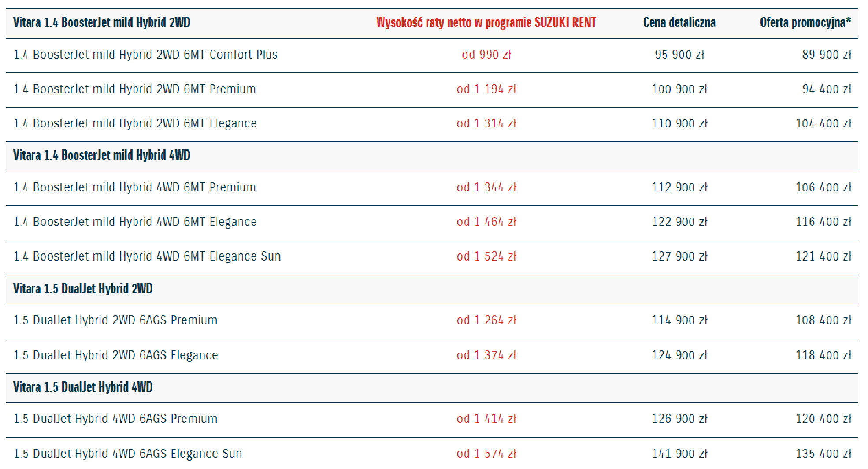Click the 'od 1 314 zł' rate
The width and height of the screenshot is (868, 469).
(x=486, y=123)
